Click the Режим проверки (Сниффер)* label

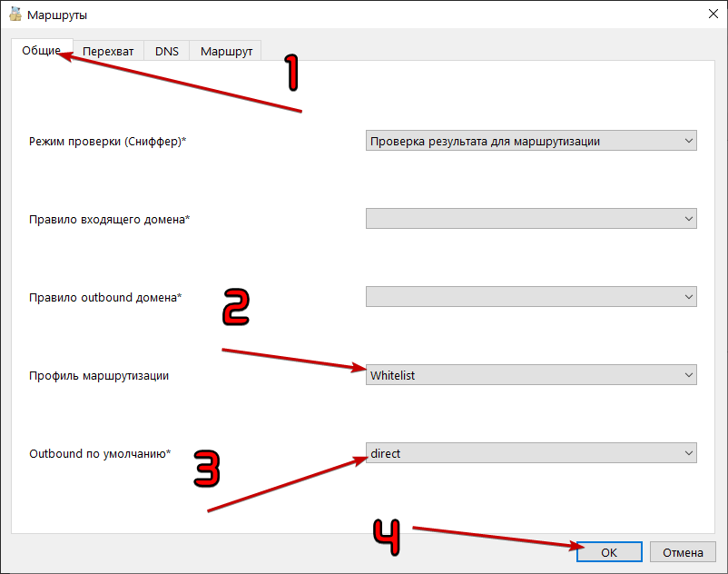coord(107,141)
